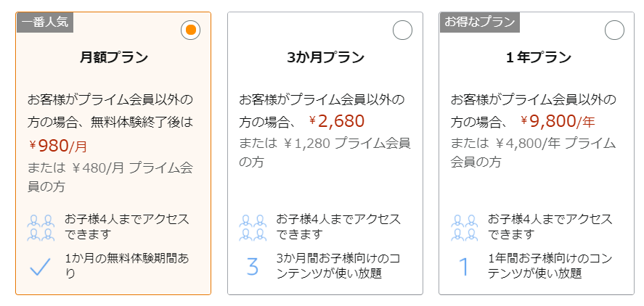Screen dimensions: 644x306
Task: Click the お得なプラン badge
Action: click(x=480, y=22)
